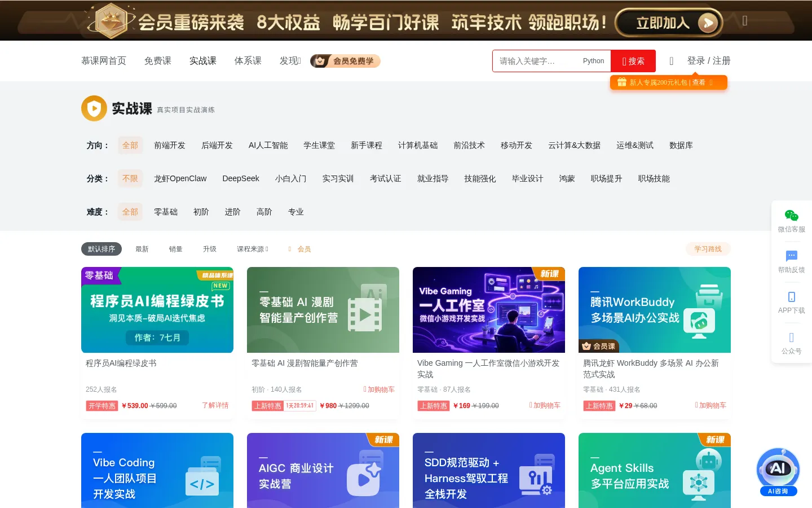The image size is (812, 508).
Task: Filter difficulty by 专业
Action: [x=296, y=212]
